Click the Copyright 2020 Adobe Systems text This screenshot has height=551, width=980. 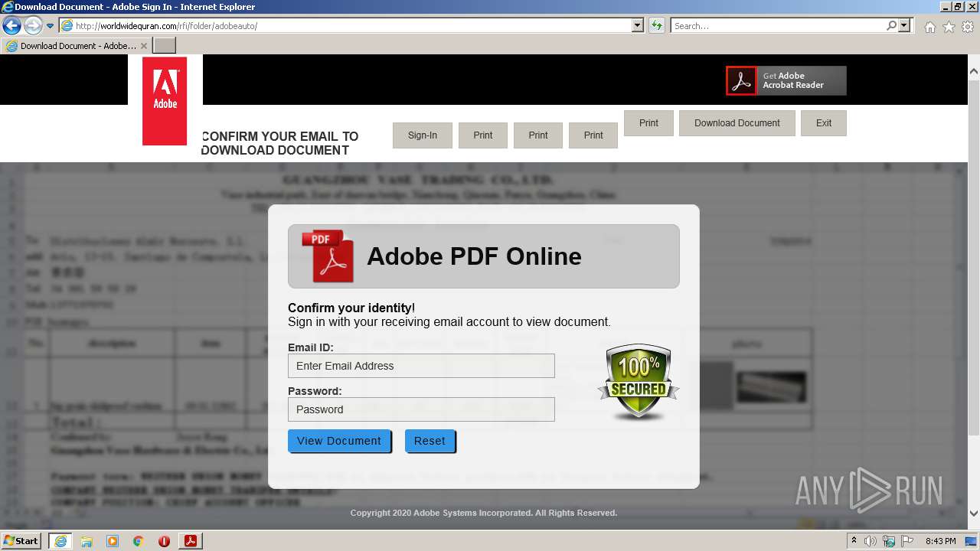[x=484, y=513]
